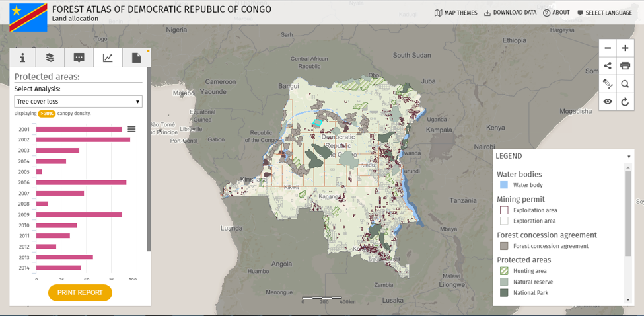Click the legend scrollbar up arrow
Image resolution: width=644 pixels, height=316 pixels.
pos(627,167)
